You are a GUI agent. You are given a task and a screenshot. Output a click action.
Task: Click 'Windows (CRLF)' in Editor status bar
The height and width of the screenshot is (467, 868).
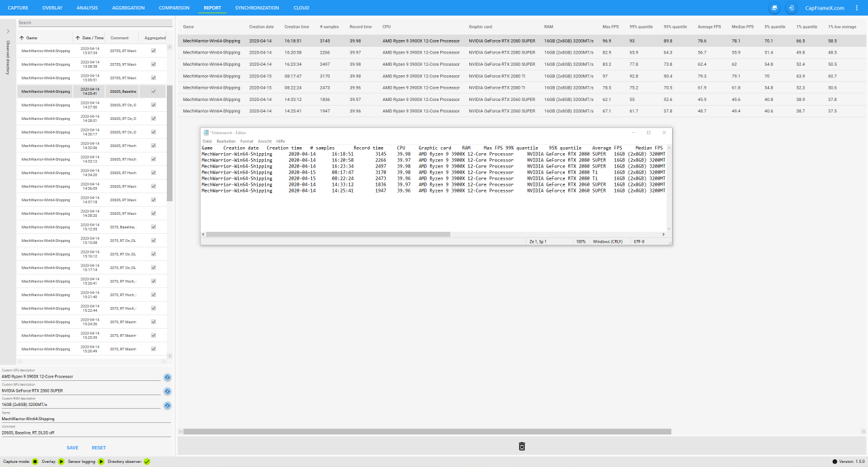[607, 241]
